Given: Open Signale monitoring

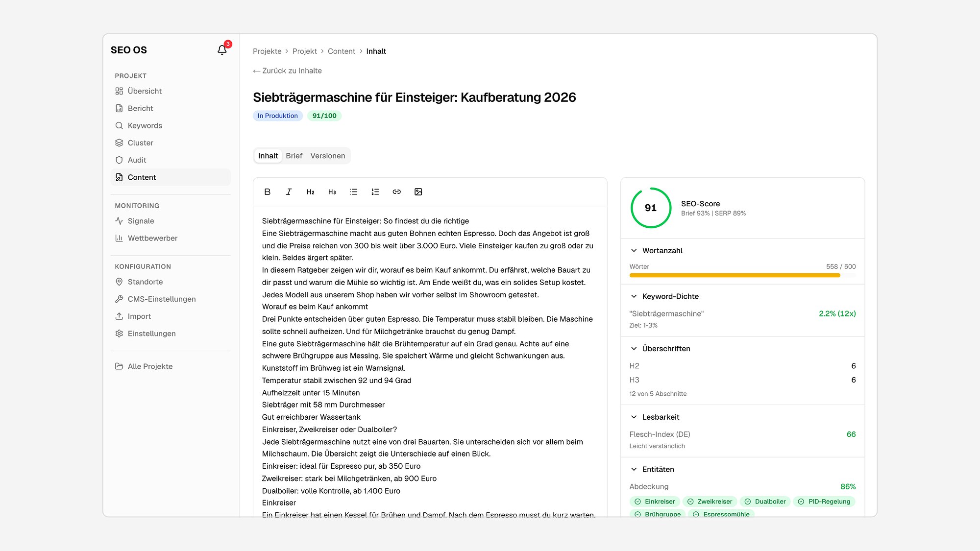Looking at the screenshot, I should [x=171, y=221].
